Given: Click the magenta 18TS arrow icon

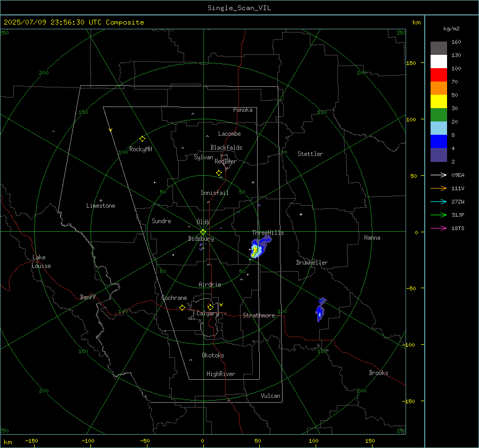Looking at the screenshot, I should (x=439, y=228).
